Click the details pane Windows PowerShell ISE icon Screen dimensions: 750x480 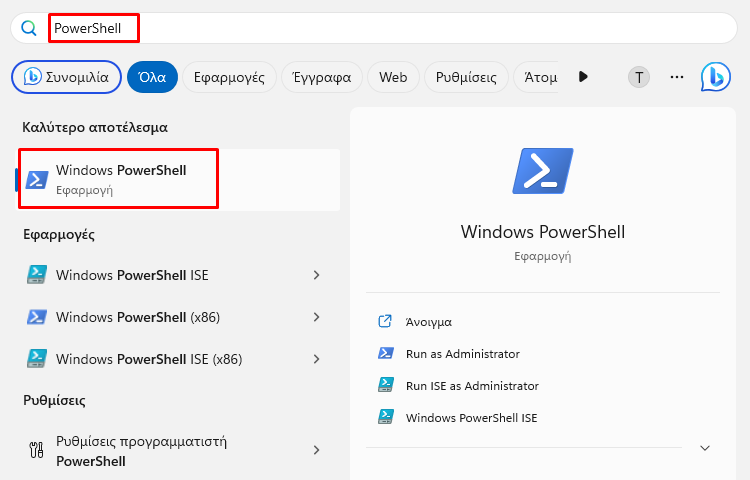click(x=386, y=417)
